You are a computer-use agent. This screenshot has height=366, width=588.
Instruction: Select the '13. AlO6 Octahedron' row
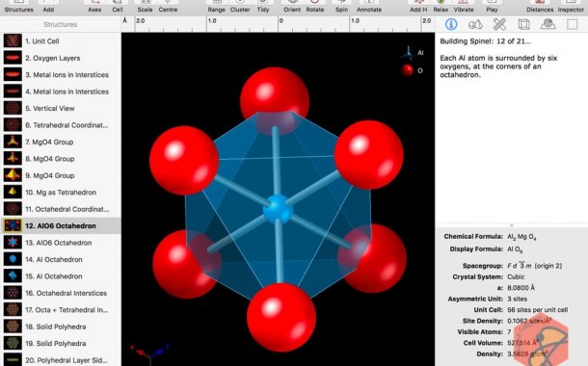[61, 243]
